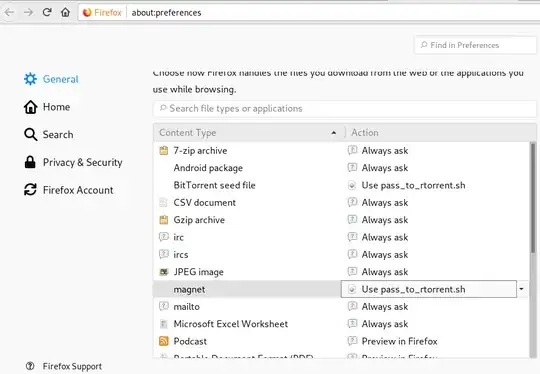Select the JPEG image row
540x374 pixels.
[x=342, y=272]
